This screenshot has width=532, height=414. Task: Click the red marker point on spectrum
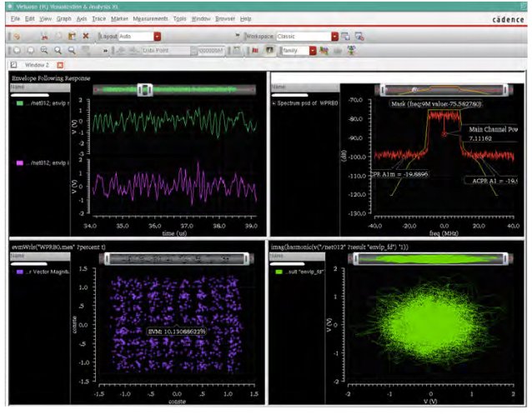pos(444,134)
